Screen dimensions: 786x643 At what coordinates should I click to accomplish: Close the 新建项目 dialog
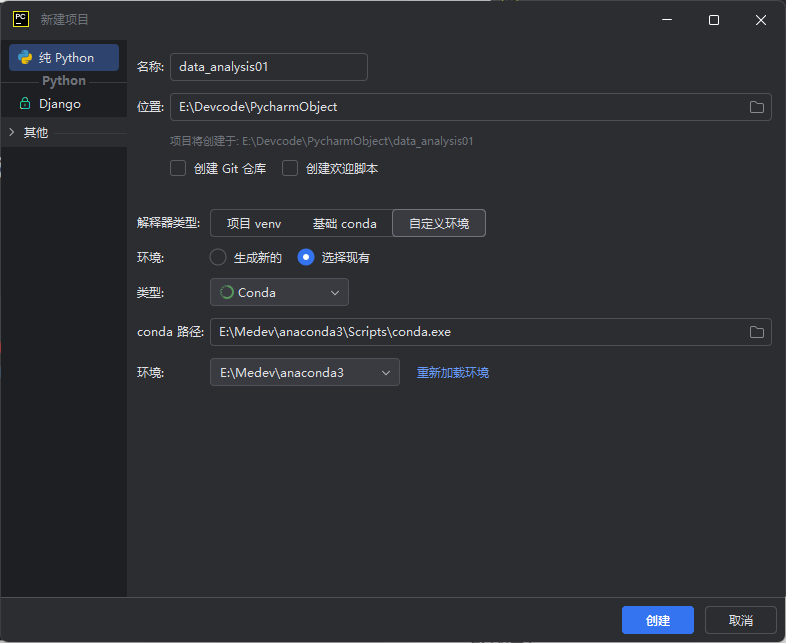tap(760, 20)
